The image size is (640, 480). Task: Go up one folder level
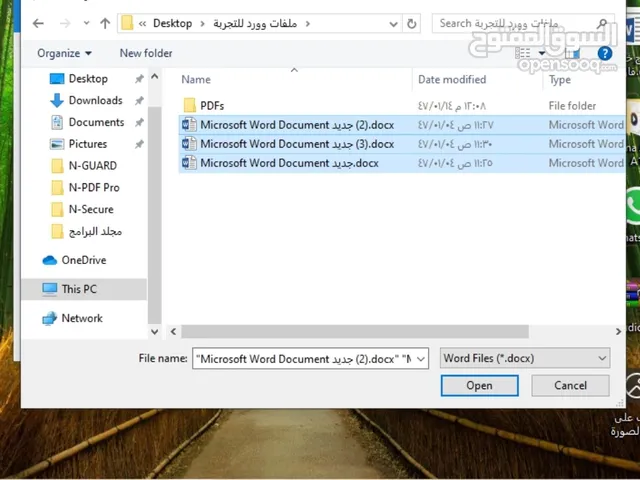coord(105,23)
